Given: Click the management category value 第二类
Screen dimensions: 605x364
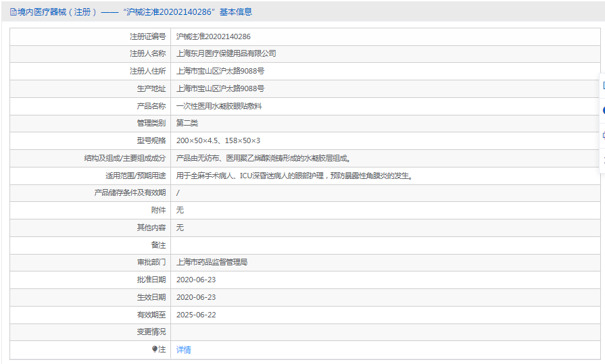Looking at the screenshot, I should (187, 123).
